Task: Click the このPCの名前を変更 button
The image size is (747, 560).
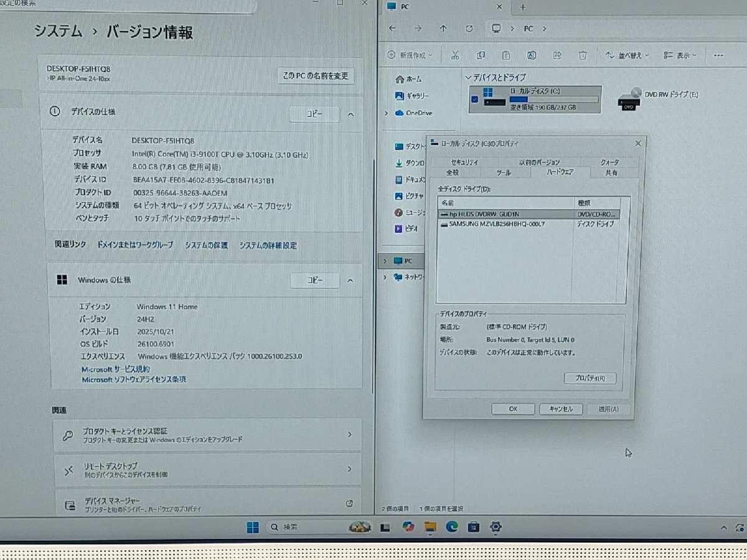Action: (316, 76)
